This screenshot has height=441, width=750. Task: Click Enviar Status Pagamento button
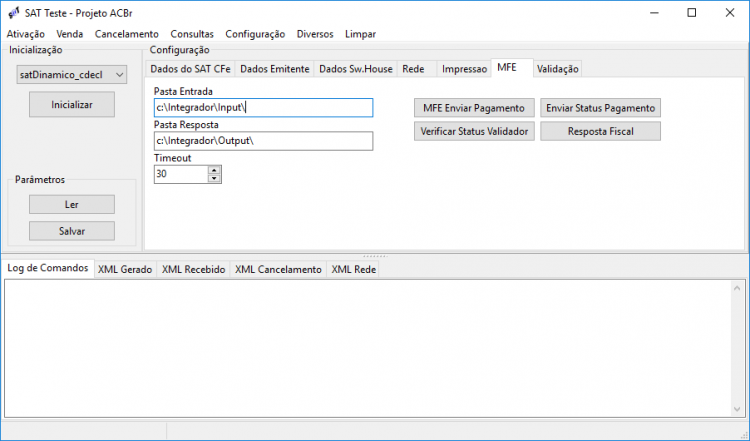pyautogui.click(x=600, y=108)
